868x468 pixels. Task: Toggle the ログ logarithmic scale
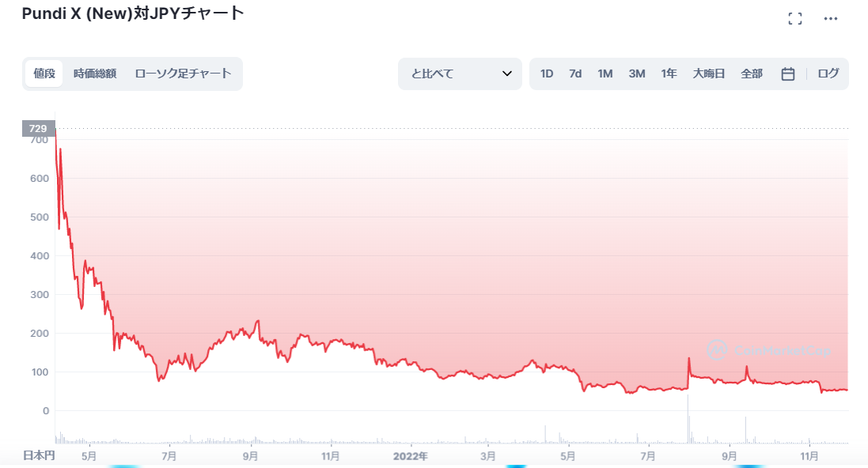[x=828, y=74]
